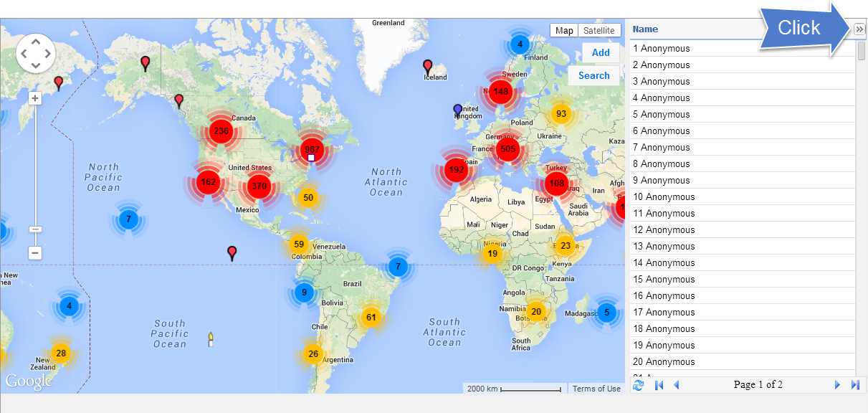Click the 505 cluster in central Europe
The width and height of the screenshot is (868, 413).
tap(508, 149)
